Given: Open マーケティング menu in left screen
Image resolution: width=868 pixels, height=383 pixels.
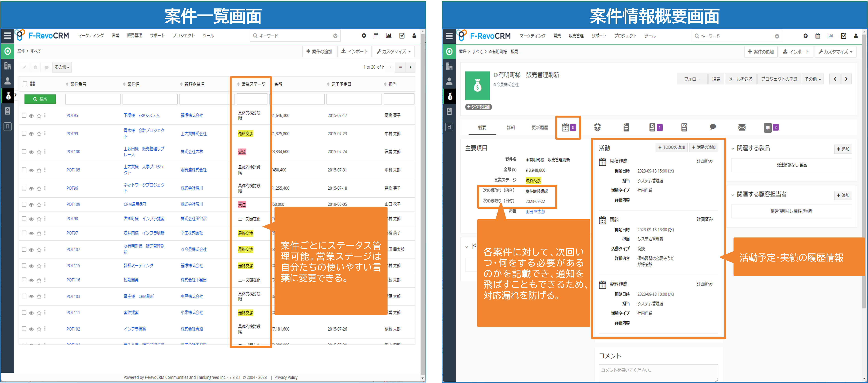Looking at the screenshot, I should (91, 35).
